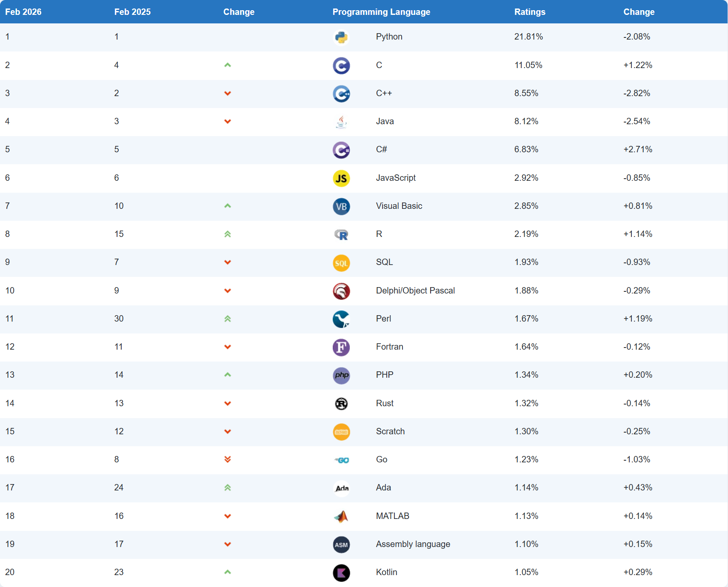
Task: Click the MATLAB logo icon
Action: [341, 516]
